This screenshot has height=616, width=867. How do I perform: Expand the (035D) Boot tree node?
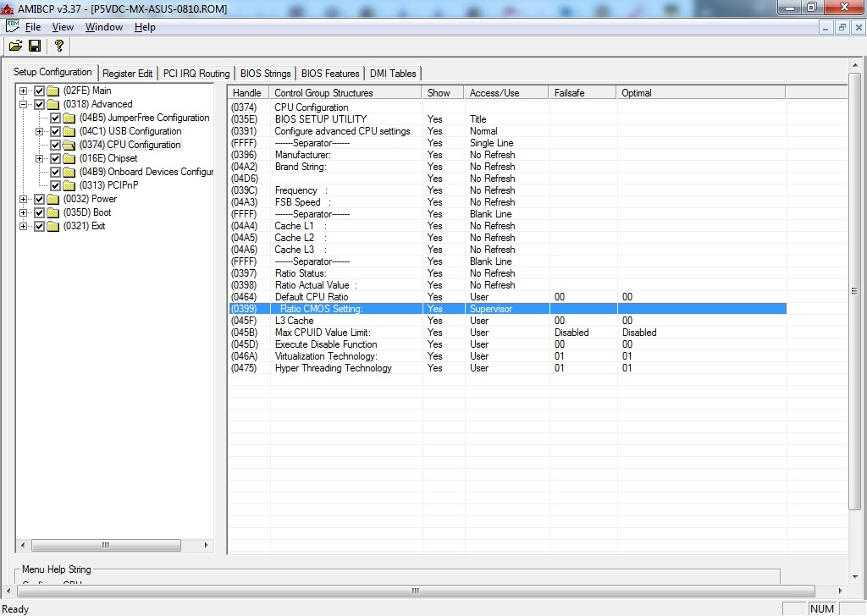coord(23,212)
